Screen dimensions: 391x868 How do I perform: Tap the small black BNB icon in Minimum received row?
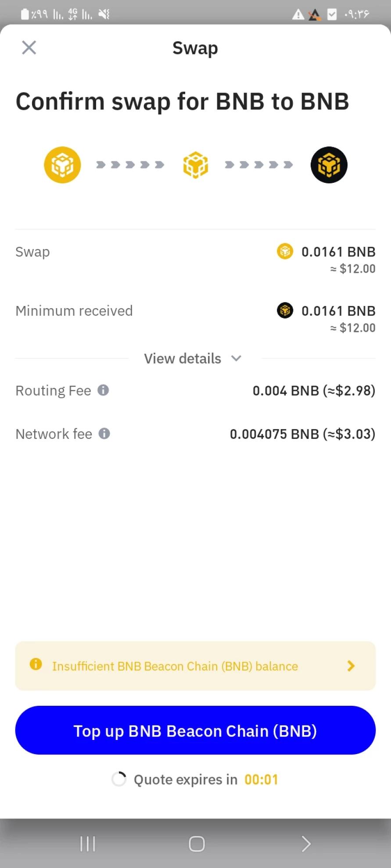point(285,311)
